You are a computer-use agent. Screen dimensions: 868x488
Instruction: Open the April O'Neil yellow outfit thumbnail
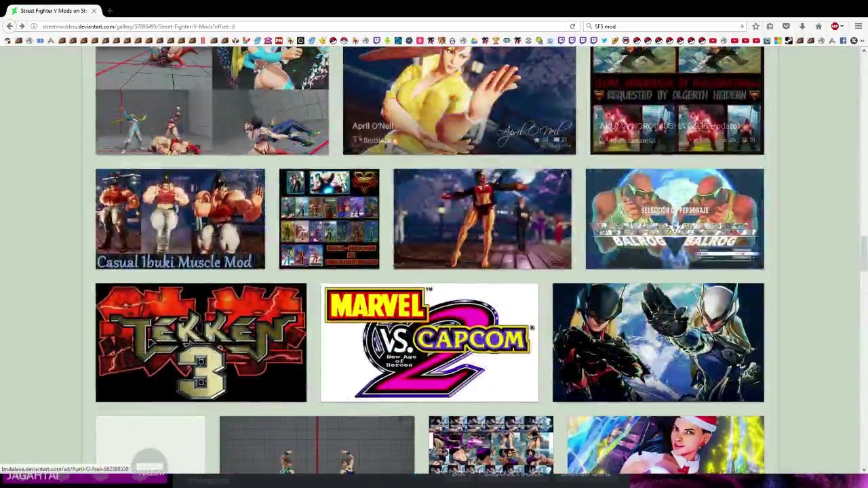pos(459,100)
